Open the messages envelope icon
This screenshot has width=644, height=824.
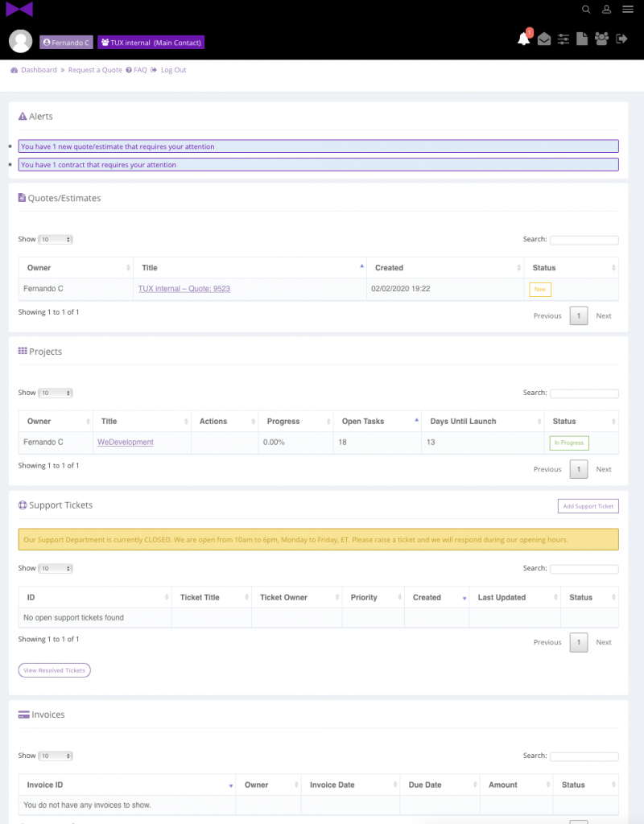click(x=544, y=39)
